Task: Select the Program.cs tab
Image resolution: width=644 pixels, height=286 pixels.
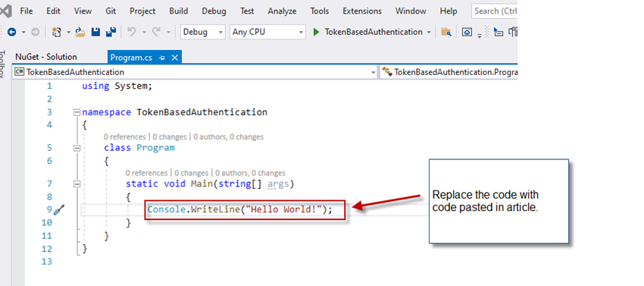Action: (x=131, y=58)
